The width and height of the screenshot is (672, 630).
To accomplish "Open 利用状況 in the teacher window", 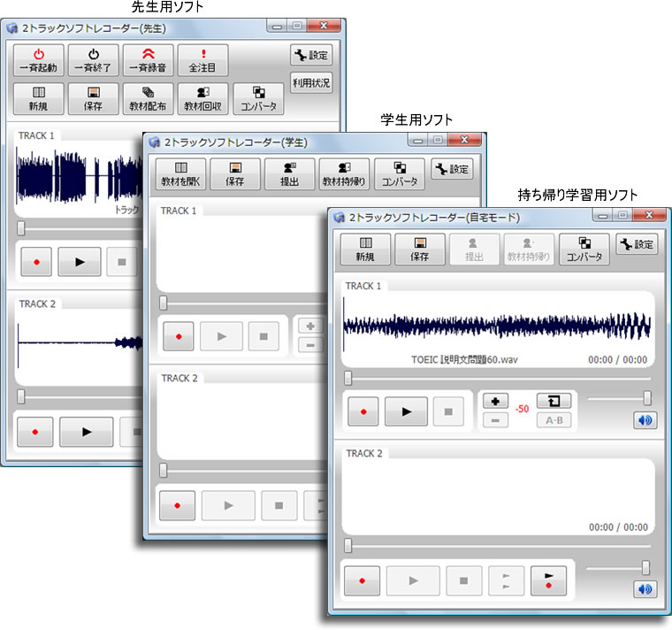I will tap(311, 84).
